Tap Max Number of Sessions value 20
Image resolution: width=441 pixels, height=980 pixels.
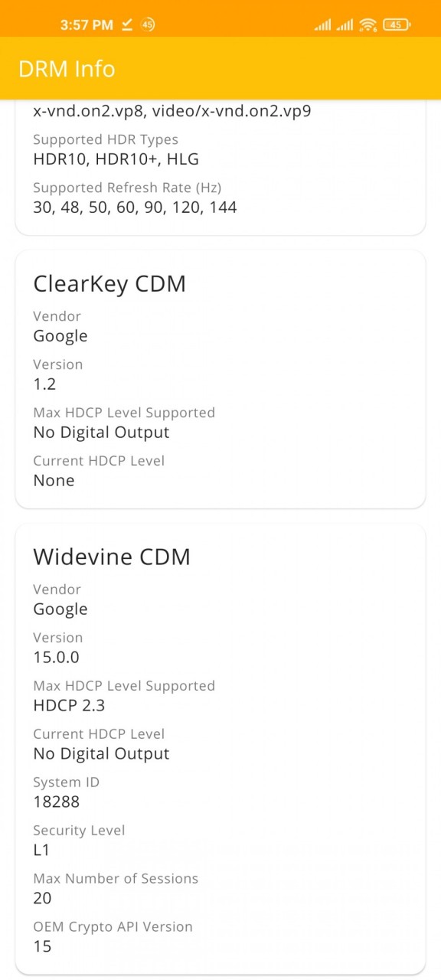(x=42, y=898)
